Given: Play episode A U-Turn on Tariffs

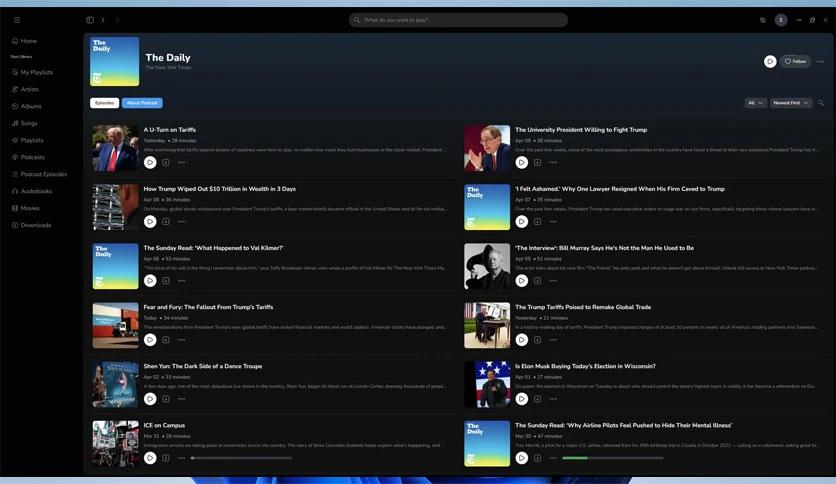Looking at the screenshot, I should click(150, 163).
